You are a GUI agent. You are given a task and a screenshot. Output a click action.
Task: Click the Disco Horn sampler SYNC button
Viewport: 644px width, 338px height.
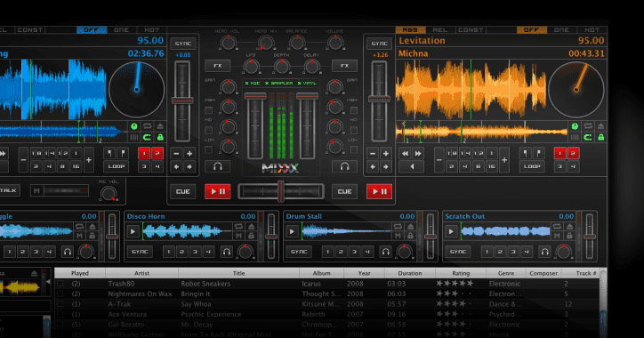(140, 252)
